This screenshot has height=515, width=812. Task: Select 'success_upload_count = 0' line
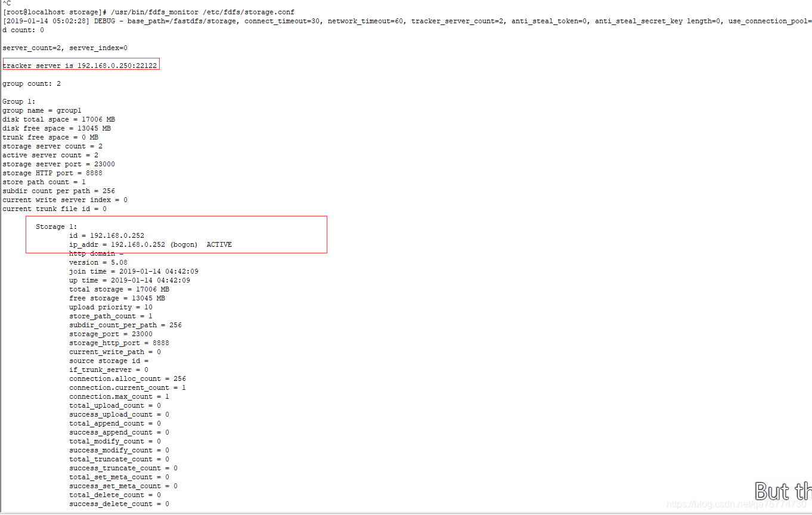pyautogui.click(x=119, y=414)
